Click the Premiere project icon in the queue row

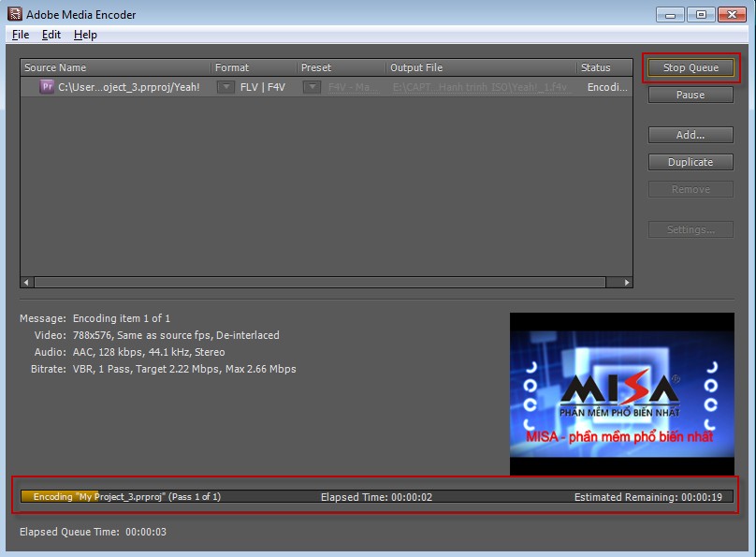[47, 87]
